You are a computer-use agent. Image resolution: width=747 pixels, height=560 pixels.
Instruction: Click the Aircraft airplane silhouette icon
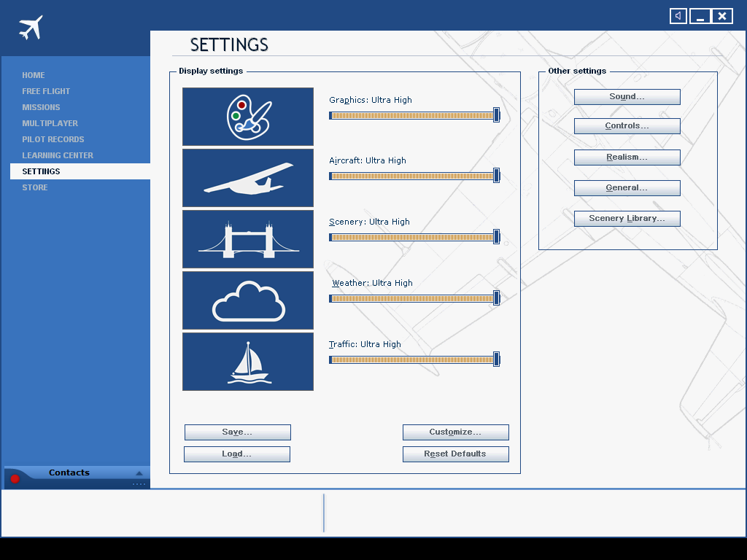(x=248, y=178)
